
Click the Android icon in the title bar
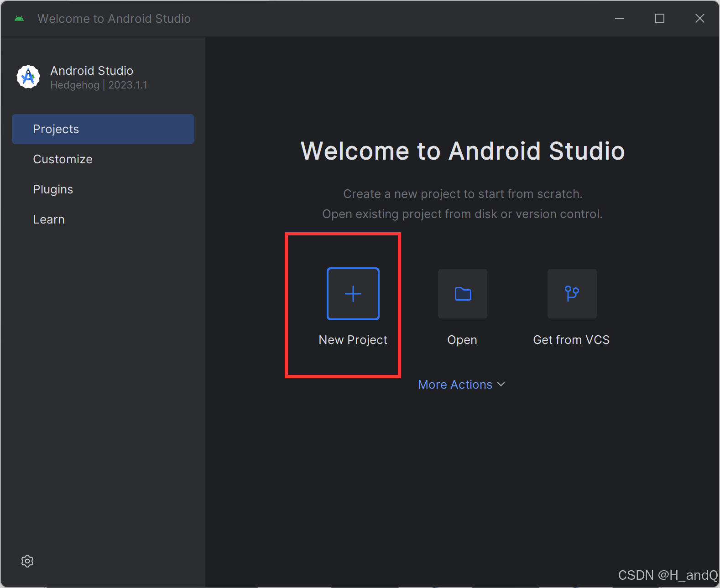coord(19,18)
